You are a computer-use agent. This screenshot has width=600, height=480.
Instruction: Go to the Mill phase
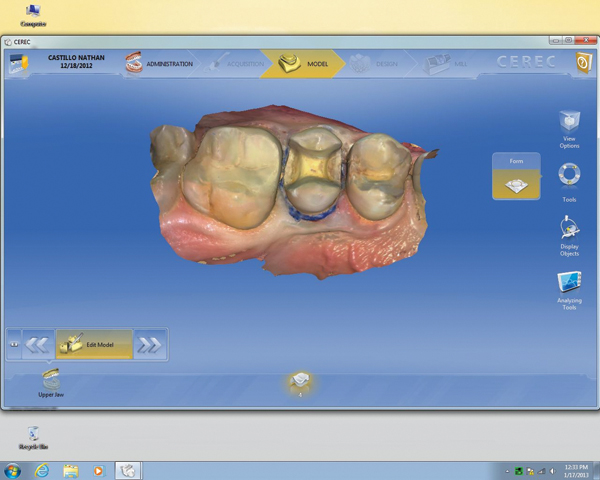(x=443, y=63)
